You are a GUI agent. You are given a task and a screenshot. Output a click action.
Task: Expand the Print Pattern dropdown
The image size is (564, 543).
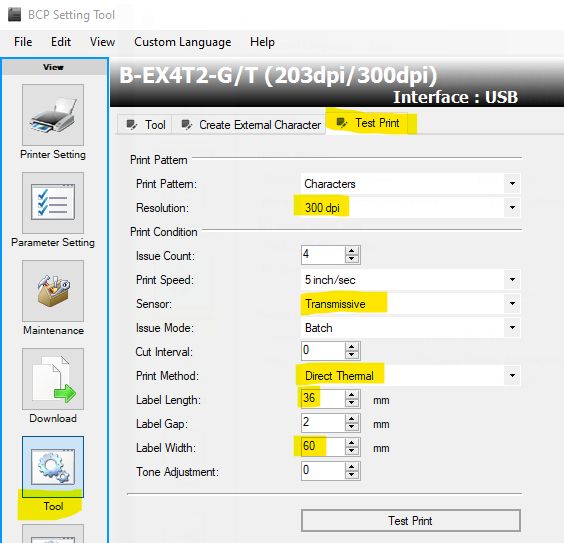(513, 184)
